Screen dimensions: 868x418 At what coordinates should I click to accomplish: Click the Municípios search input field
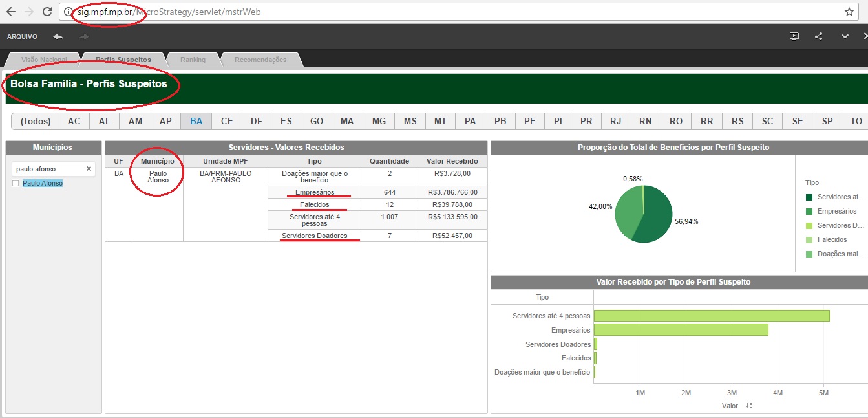pyautogui.click(x=48, y=169)
